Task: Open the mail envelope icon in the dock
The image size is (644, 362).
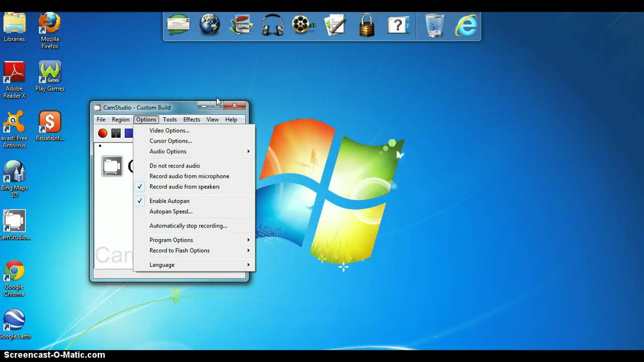Action: 178,25
